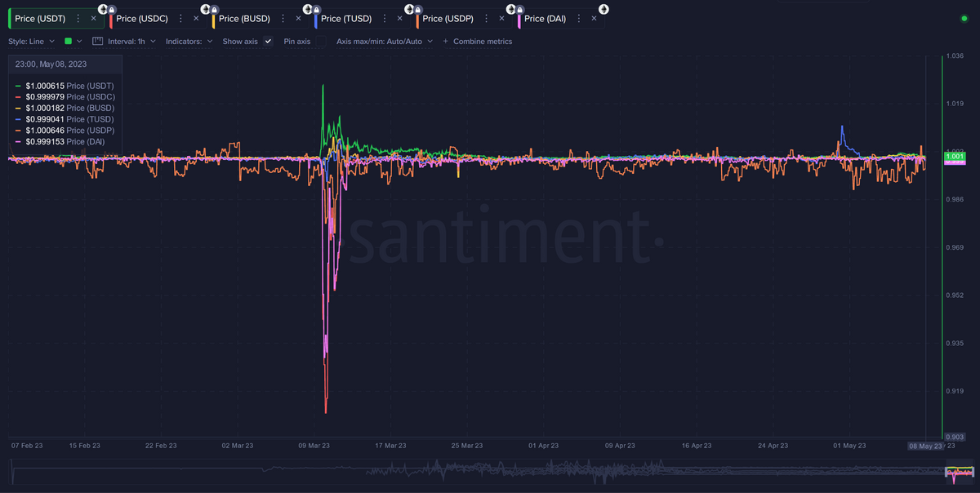The height and width of the screenshot is (493, 980).
Task: Click Ethereum icon on the USDT metric
Action: coord(103,8)
